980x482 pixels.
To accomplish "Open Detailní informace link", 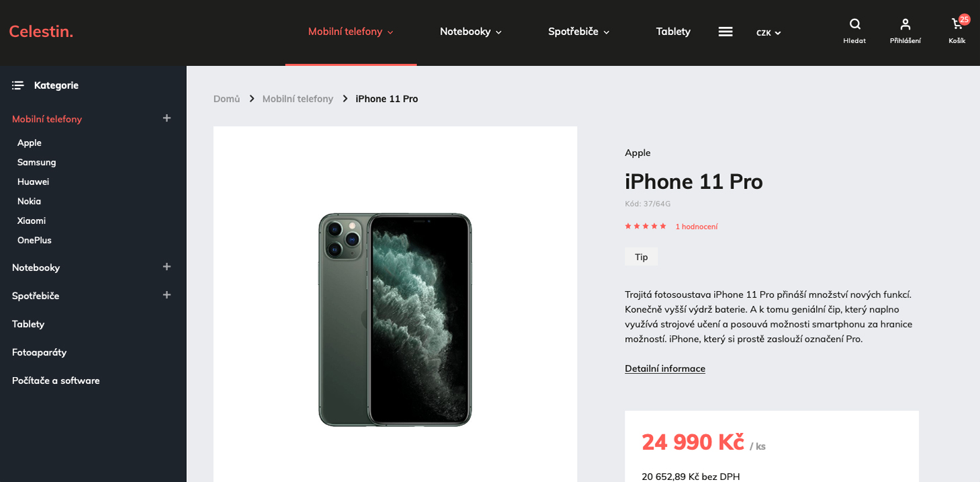I will [665, 368].
